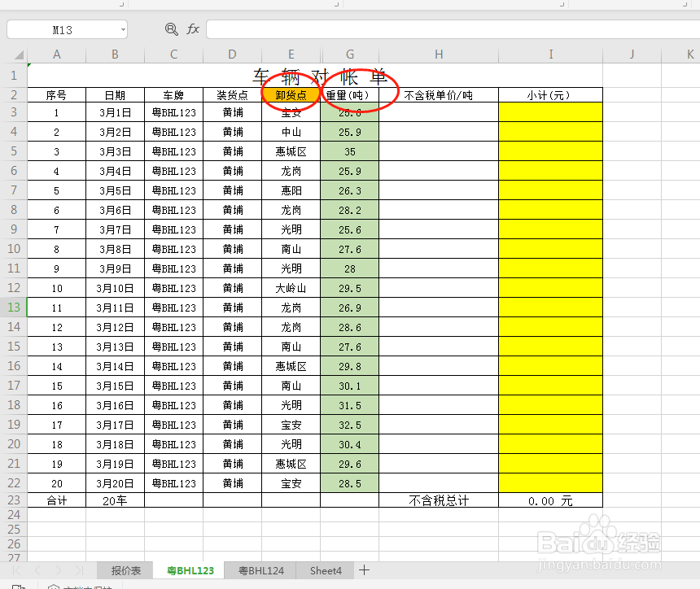This screenshot has width=700, height=589.
Task: Click yellow subtotal cell in row 3
Action: click(551, 112)
